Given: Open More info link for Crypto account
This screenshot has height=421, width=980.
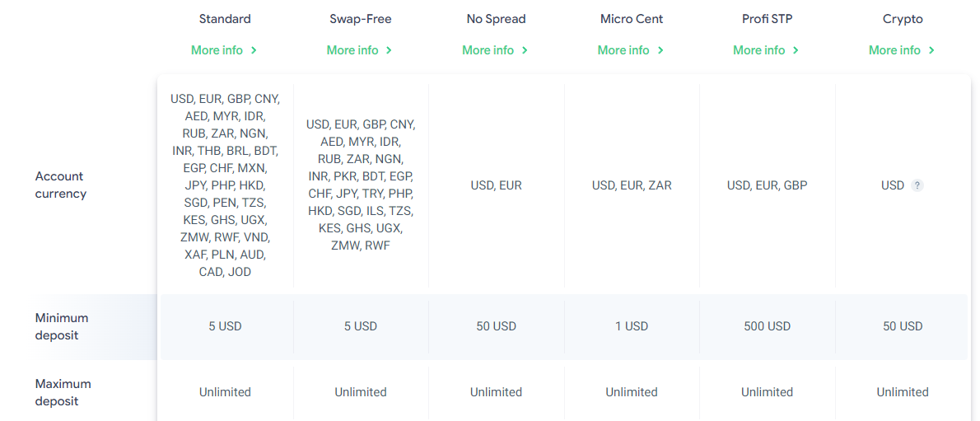Looking at the screenshot, I should (894, 50).
